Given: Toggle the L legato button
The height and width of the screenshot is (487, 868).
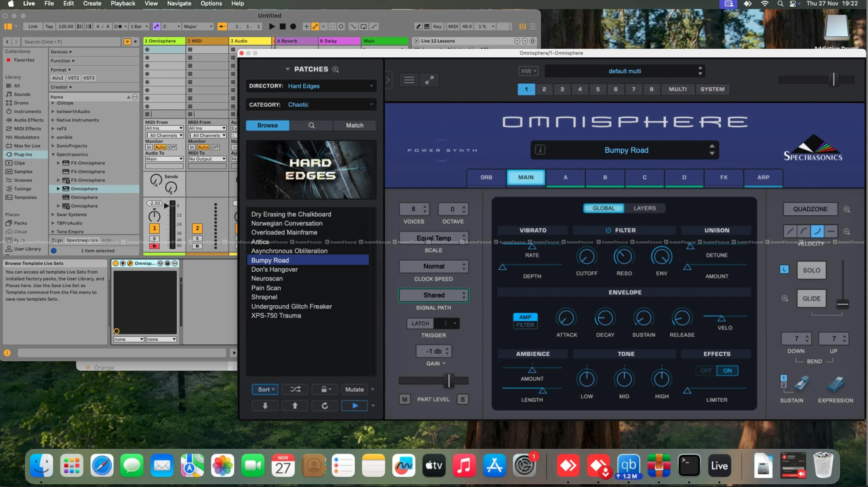Looking at the screenshot, I should click(x=784, y=270).
